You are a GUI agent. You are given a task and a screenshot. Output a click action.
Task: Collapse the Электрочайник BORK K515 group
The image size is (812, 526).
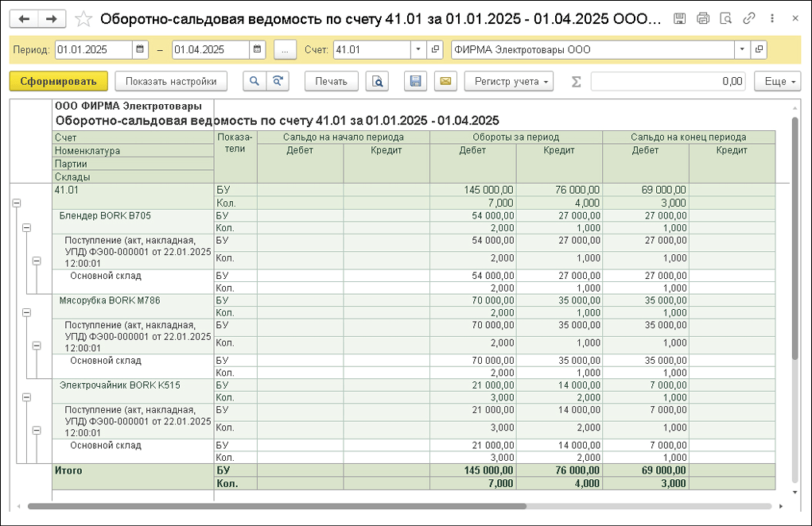click(26, 397)
